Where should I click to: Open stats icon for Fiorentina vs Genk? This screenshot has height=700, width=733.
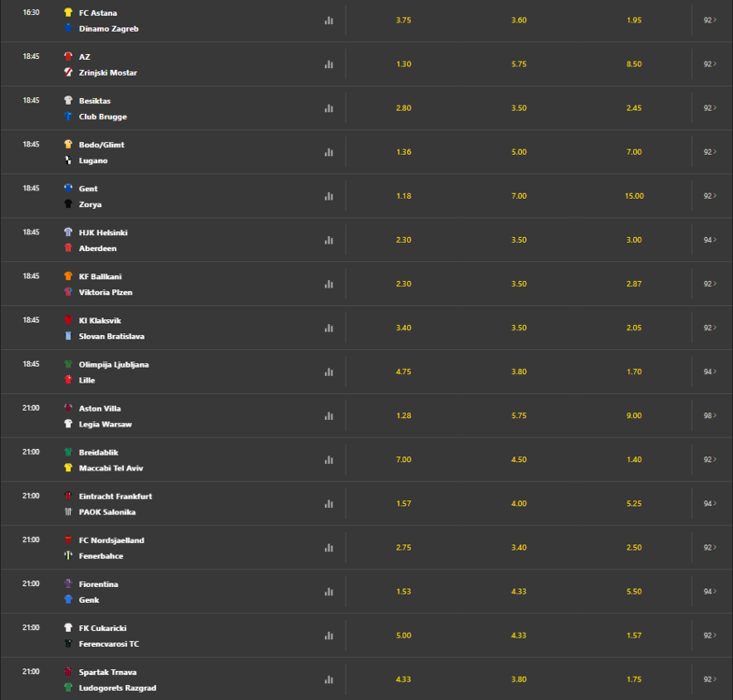(329, 592)
